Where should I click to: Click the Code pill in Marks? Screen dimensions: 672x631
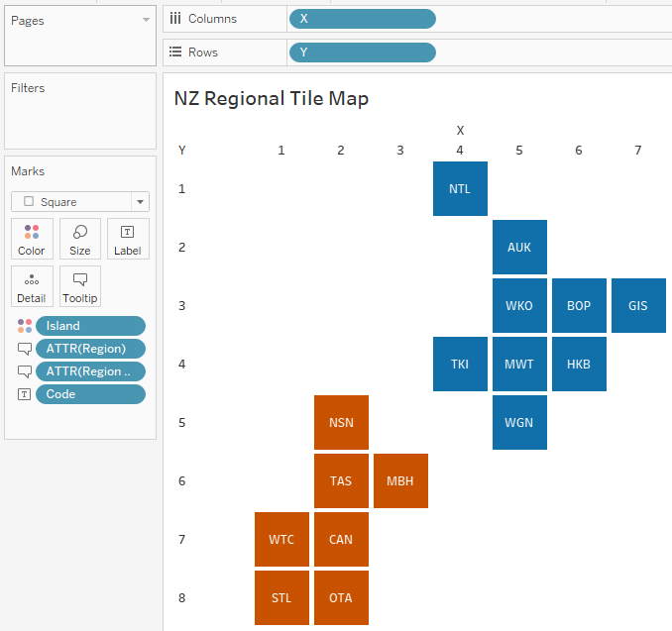tap(90, 394)
